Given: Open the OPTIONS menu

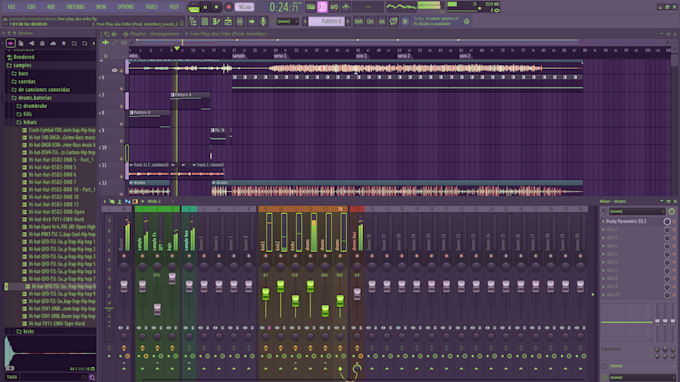Looking at the screenshot, I should point(126,7).
